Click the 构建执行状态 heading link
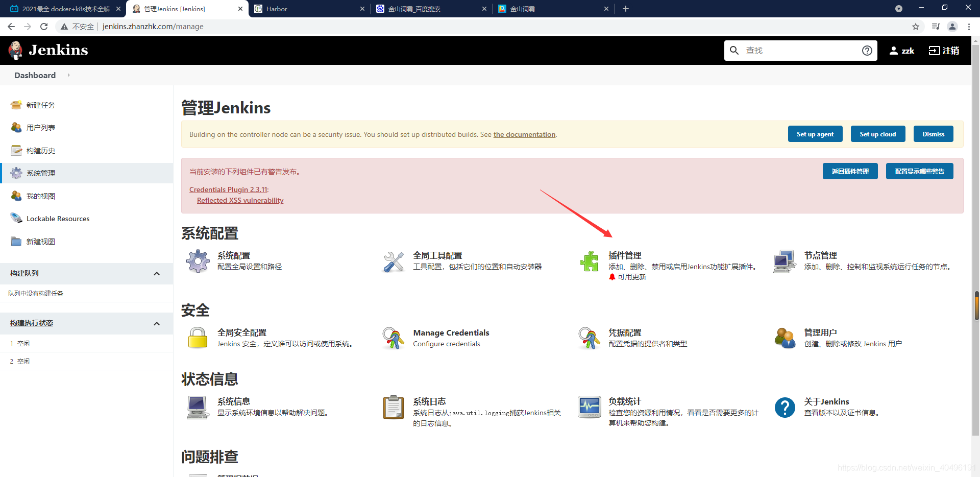This screenshot has width=980, height=477. pyautogui.click(x=32, y=323)
